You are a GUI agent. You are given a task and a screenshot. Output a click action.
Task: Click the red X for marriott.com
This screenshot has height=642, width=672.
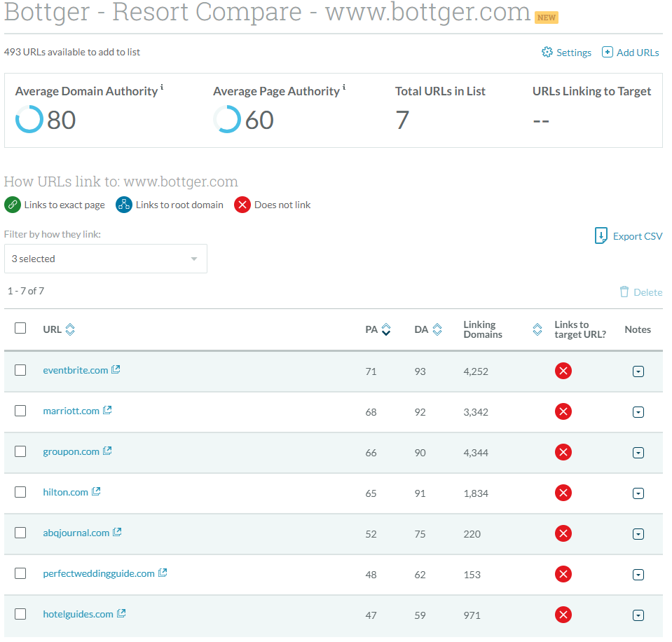pyautogui.click(x=563, y=411)
